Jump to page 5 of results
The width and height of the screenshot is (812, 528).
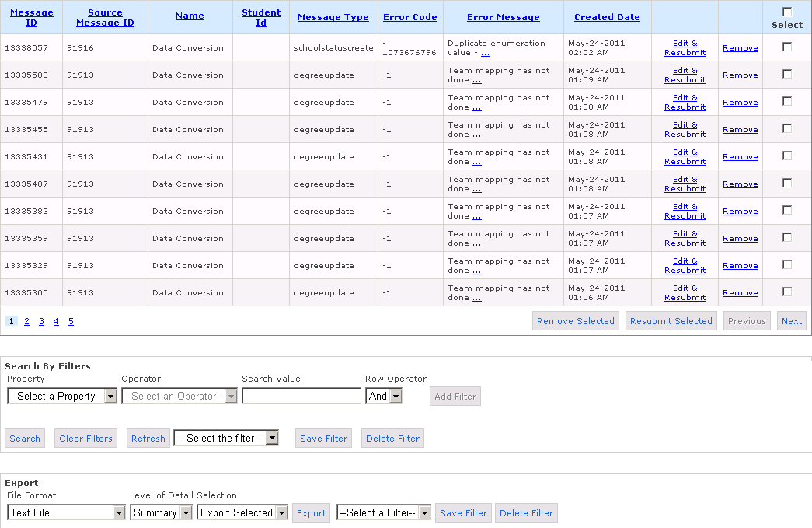click(x=71, y=321)
